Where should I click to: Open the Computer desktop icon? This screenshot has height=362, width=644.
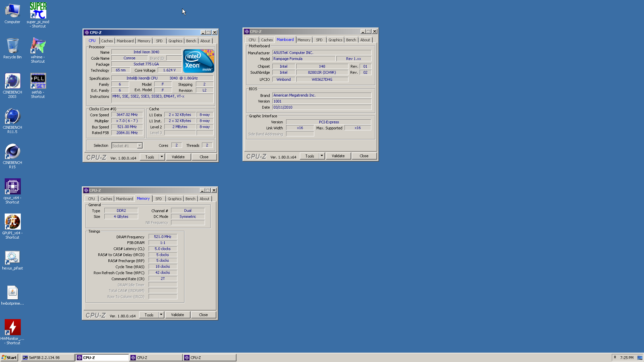tap(12, 14)
